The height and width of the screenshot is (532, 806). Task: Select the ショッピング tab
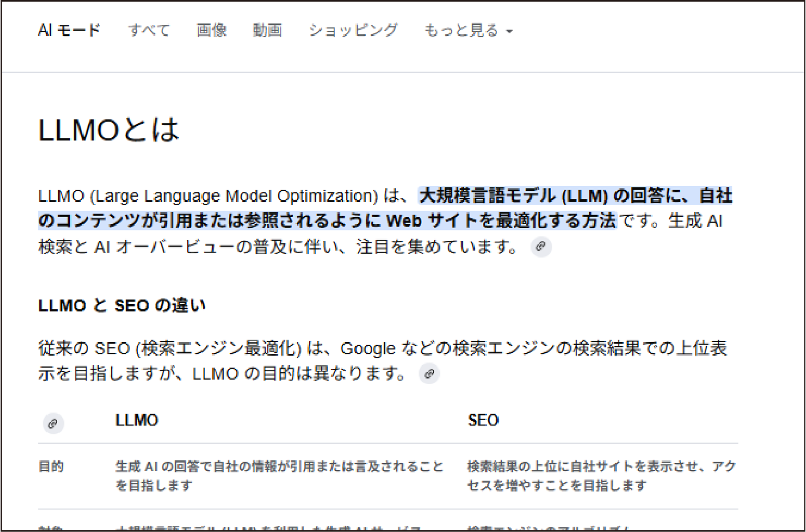(353, 30)
